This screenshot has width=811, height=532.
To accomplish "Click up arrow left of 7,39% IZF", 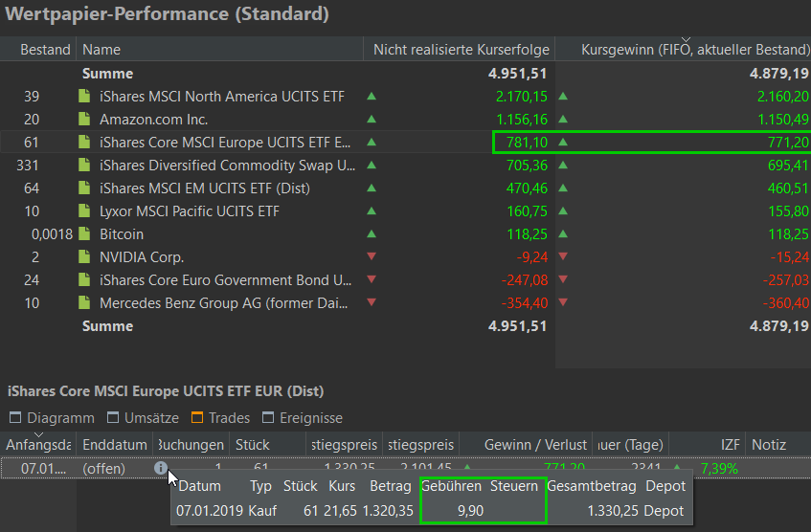I will click(677, 467).
